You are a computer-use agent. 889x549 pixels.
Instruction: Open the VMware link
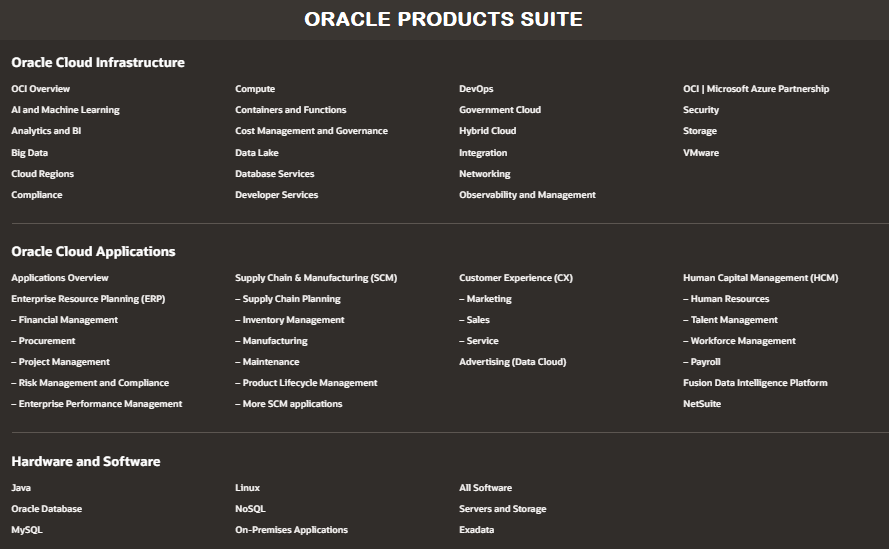(701, 153)
